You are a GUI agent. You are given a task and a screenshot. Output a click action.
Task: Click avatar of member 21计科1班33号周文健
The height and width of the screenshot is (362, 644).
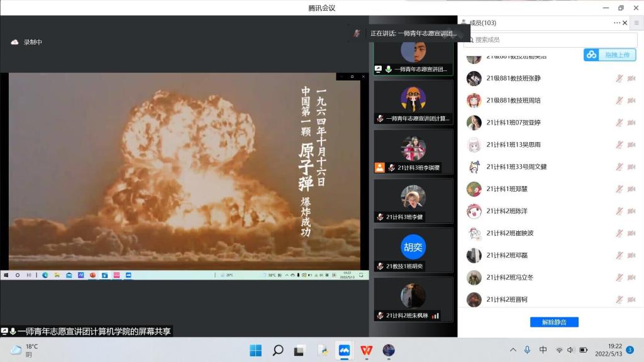[474, 167]
